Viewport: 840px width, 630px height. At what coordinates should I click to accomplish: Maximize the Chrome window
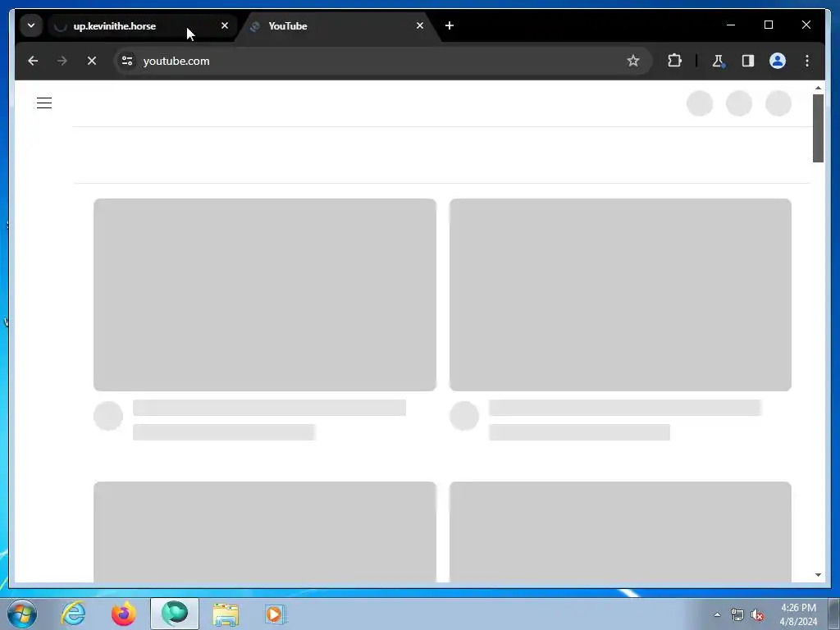pyautogui.click(x=768, y=25)
